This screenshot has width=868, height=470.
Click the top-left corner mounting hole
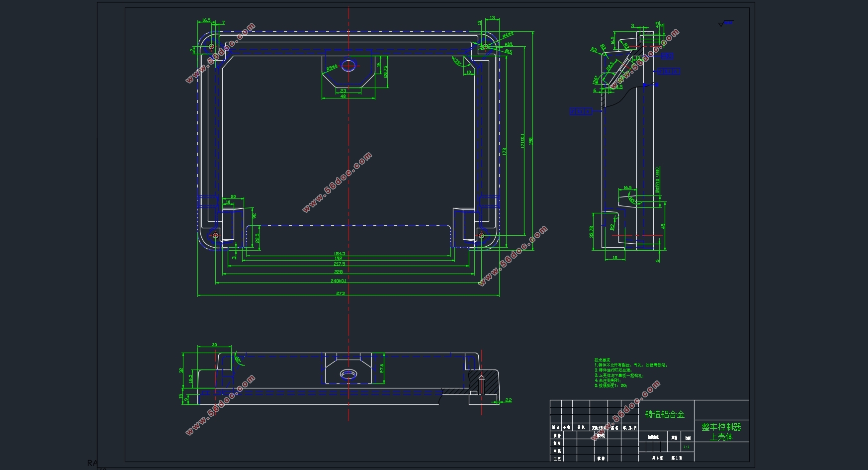point(211,47)
